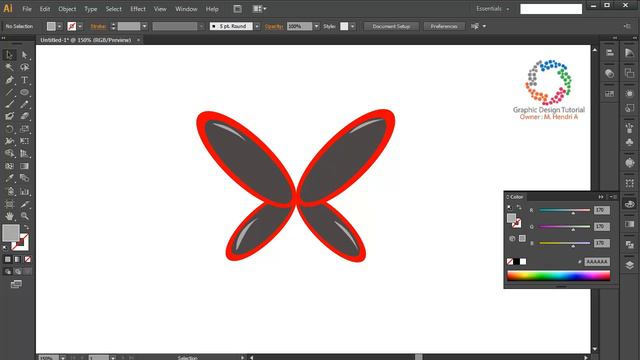Open the Edit menu
The width and height of the screenshot is (640, 360).
tap(45, 9)
